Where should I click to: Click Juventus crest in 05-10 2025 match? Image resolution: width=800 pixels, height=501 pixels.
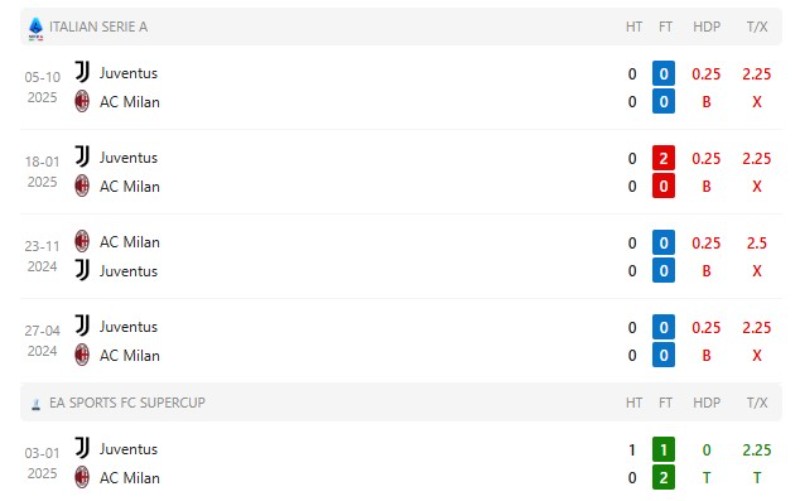click(82, 72)
